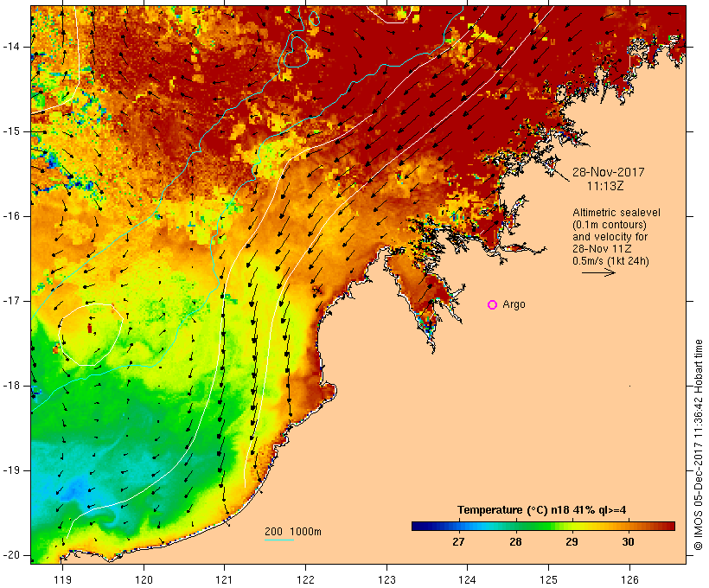Click latitude axis label '-17'
Screen dimensions: 709x588
pyautogui.click(x=11, y=301)
